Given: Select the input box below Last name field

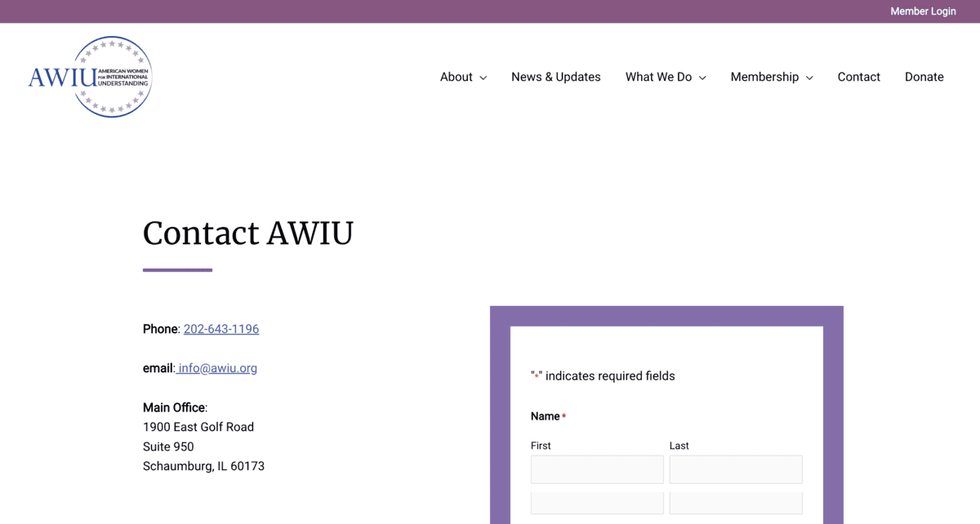Looking at the screenshot, I should pos(736,503).
